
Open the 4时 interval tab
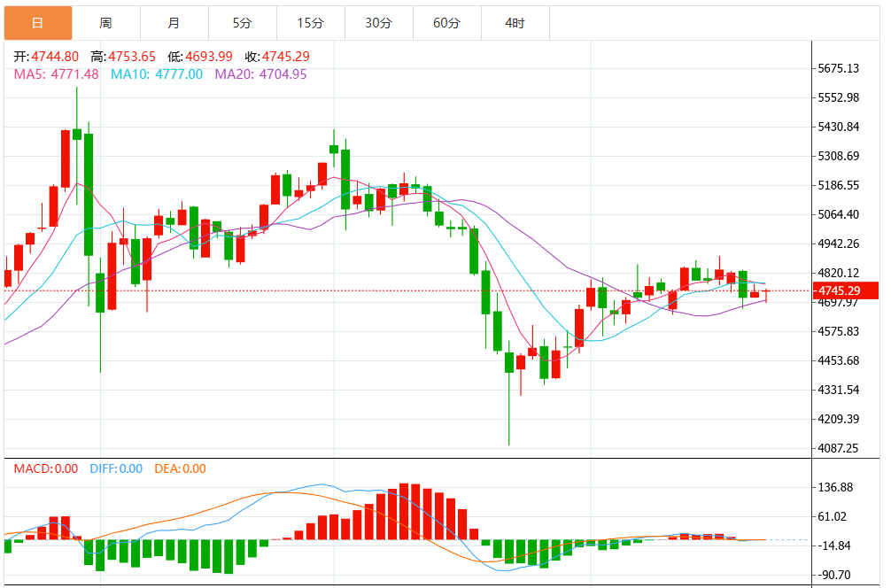click(x=515, y=23)
